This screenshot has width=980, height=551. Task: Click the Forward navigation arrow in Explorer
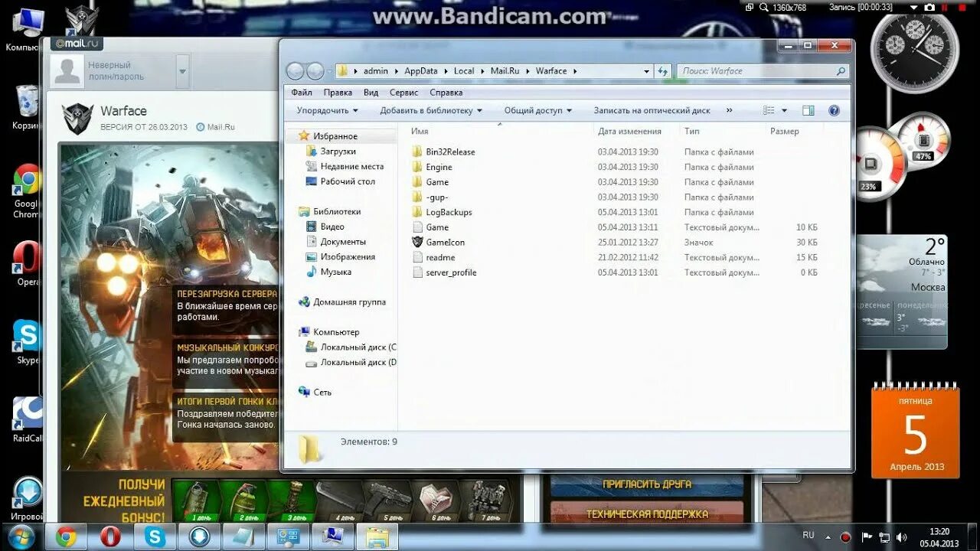(315, 71)
